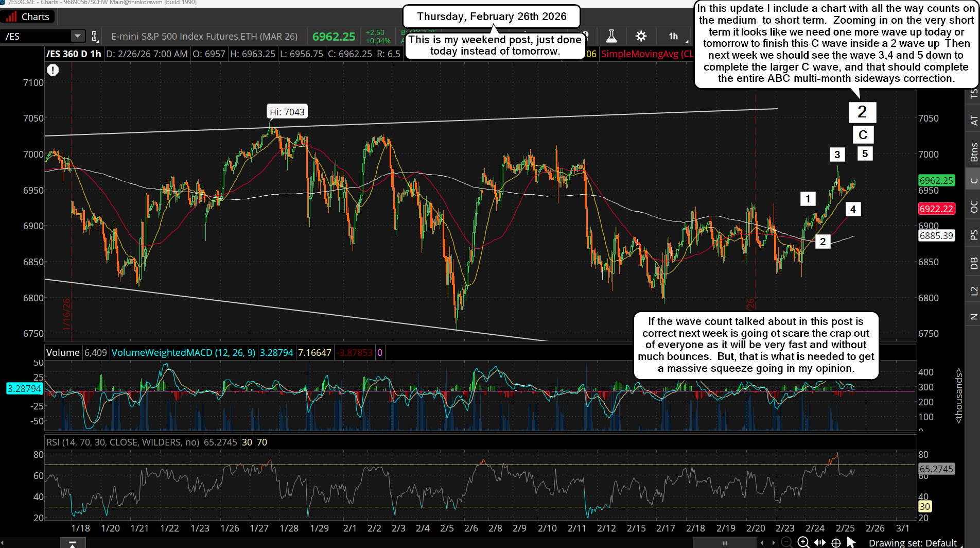Open the 1h timeframe dropdown

click(x=674, y=36)
